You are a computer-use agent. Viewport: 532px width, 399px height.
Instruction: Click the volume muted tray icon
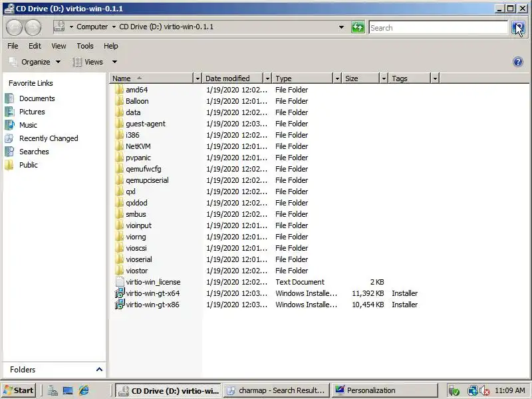point(485,391)
